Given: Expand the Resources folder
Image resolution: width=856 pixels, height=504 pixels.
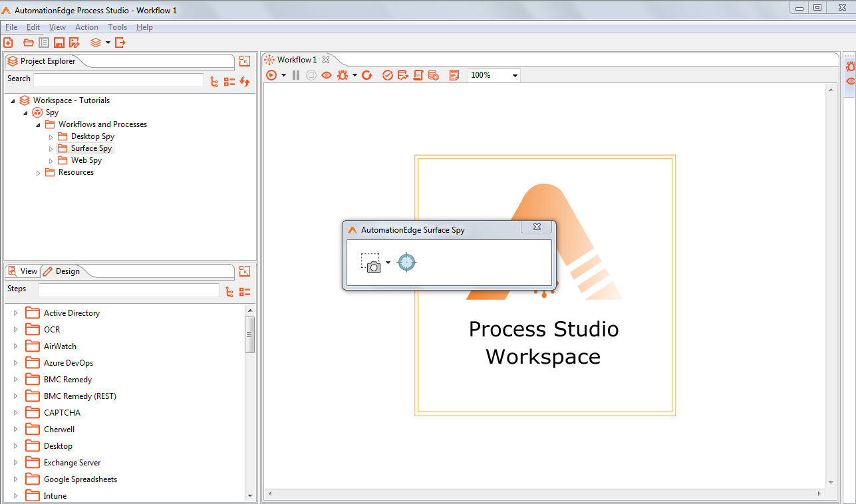Looking at the screenshot, I should [38, 173].
